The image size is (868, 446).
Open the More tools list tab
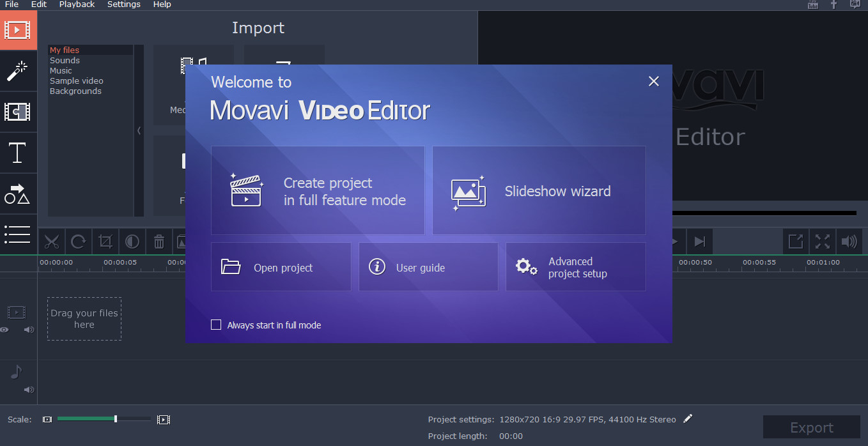point(18,235)
